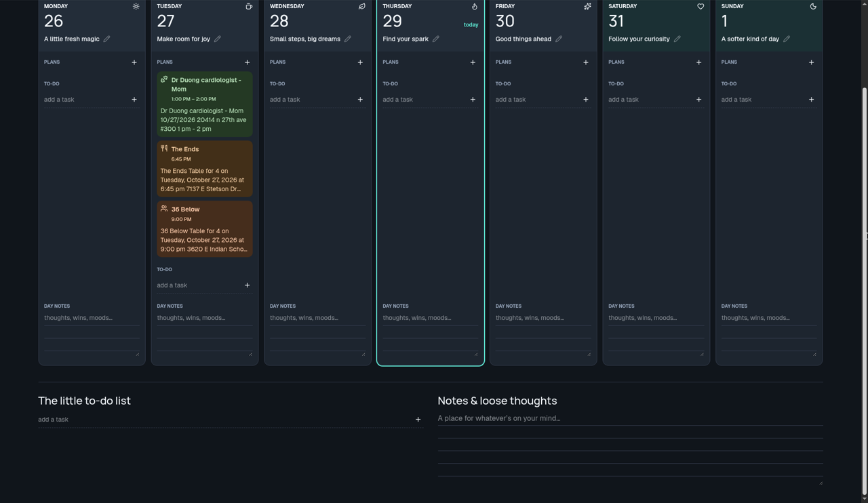
Task: Click pencil beside "Small steps, big dreams"
Action: click(348, 39)
